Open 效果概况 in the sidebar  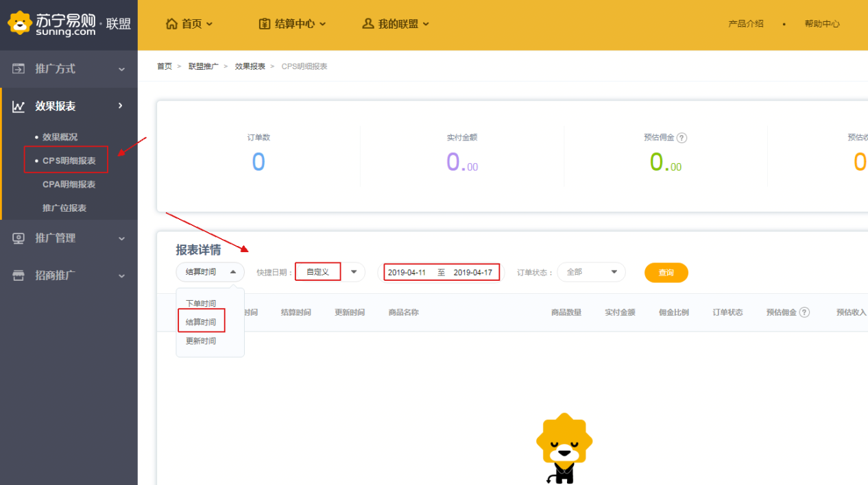[x=60, y=137]
